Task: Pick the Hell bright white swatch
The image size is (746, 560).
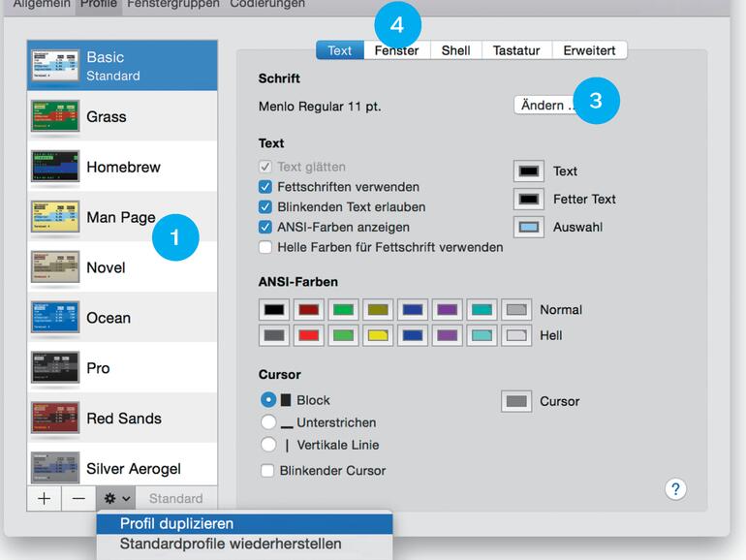Action: coord(516,335)
